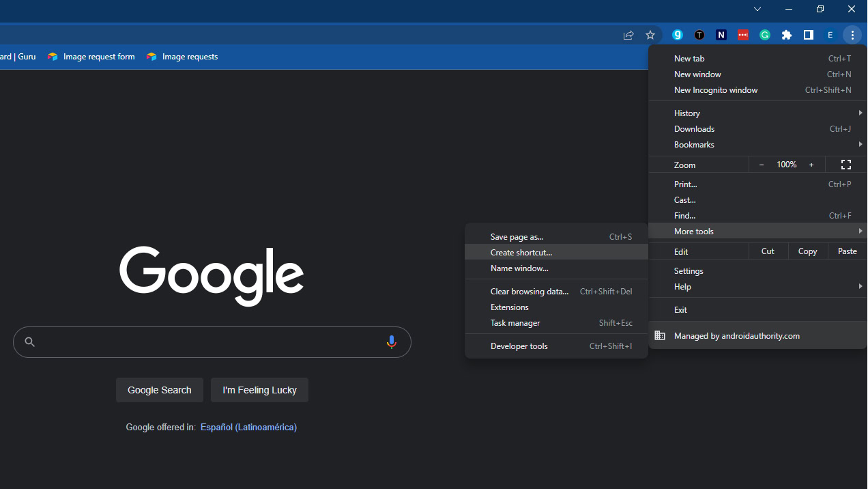Increase zoom with the plus button
The image size is (868, 489).
point(811,165)
